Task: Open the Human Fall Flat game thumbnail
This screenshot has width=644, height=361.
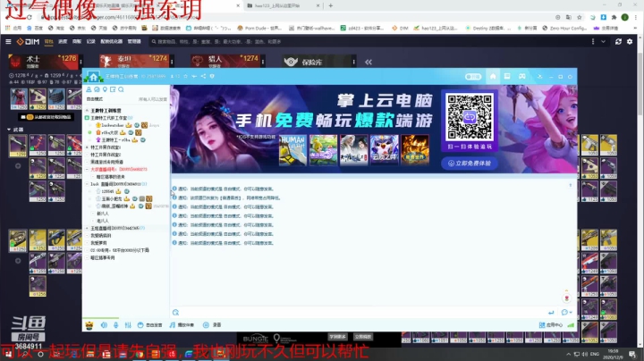Action: (292, 150)
